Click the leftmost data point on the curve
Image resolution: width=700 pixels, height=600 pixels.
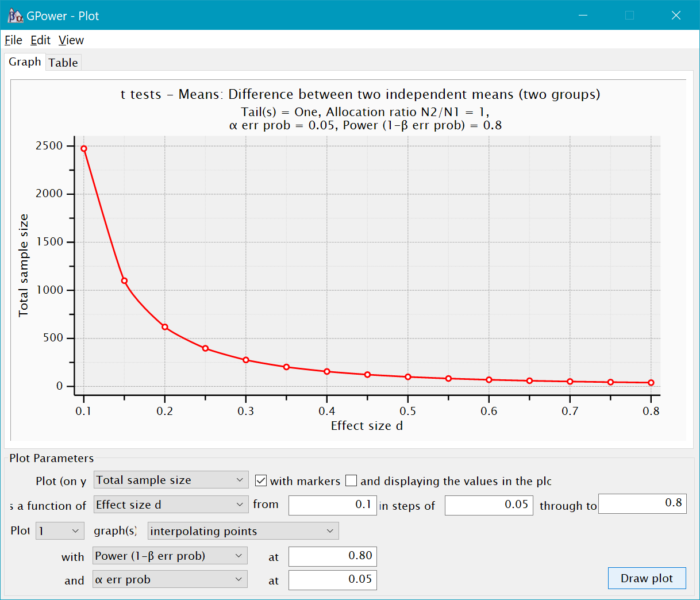(83, 148)
